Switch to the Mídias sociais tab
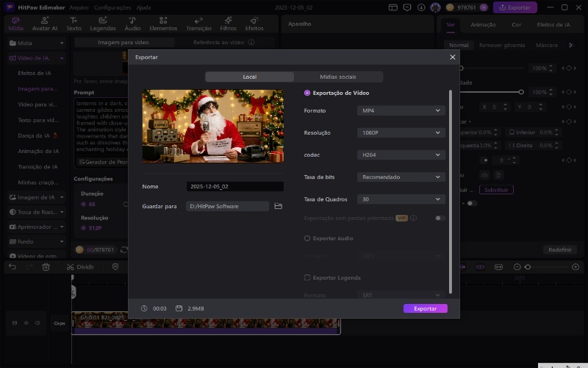 [338, 77]
